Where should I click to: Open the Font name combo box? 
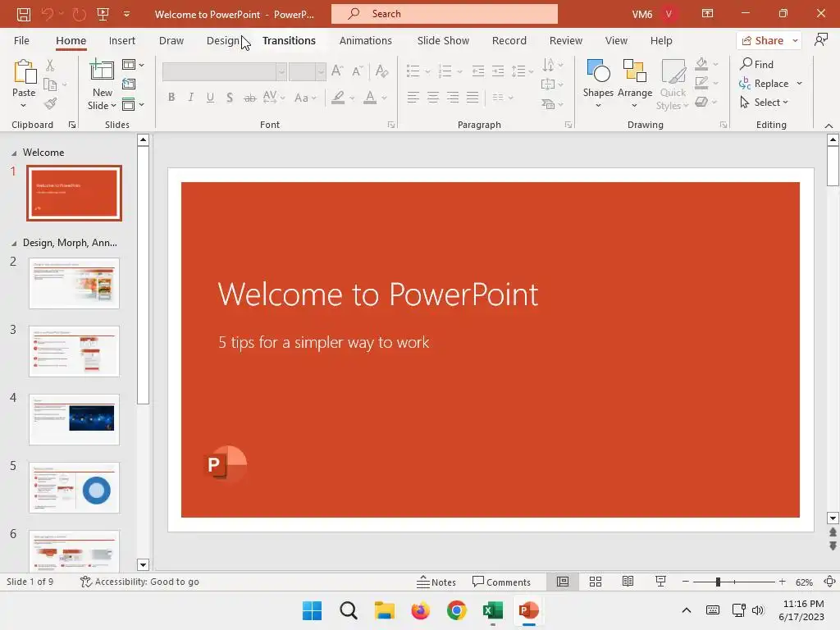click(225, 71)
